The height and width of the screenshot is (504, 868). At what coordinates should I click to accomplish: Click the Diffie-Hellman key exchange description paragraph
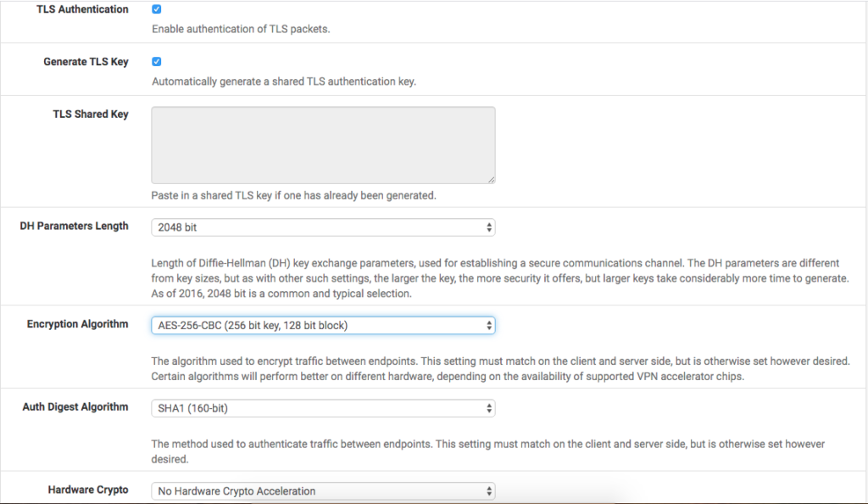pos(500,278)
